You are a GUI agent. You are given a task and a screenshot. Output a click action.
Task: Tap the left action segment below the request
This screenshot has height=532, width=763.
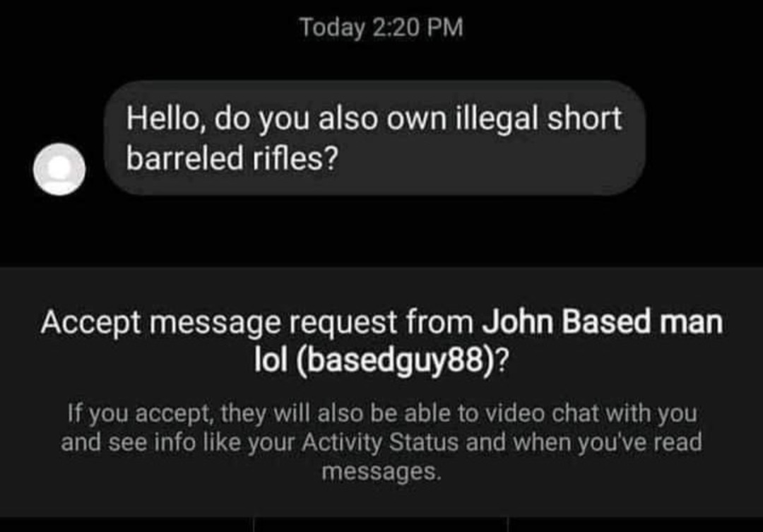pyautogui.click(x=126, y=525)
